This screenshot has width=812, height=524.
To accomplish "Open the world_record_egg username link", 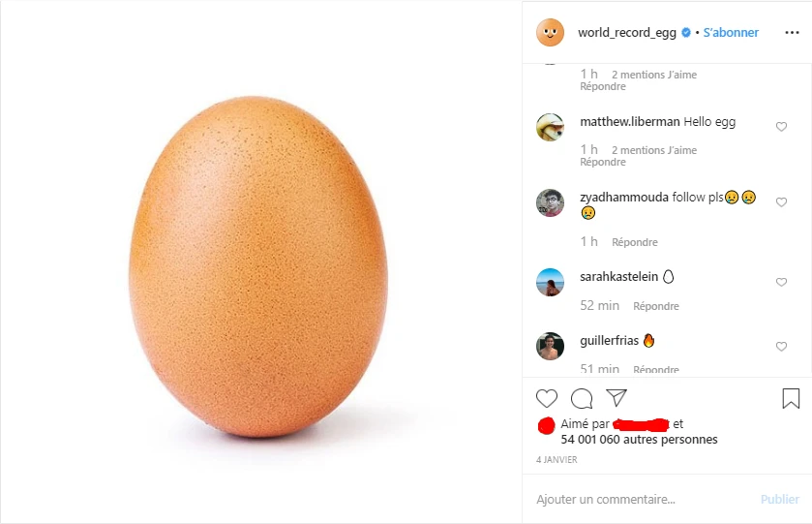I will [626, 33].
